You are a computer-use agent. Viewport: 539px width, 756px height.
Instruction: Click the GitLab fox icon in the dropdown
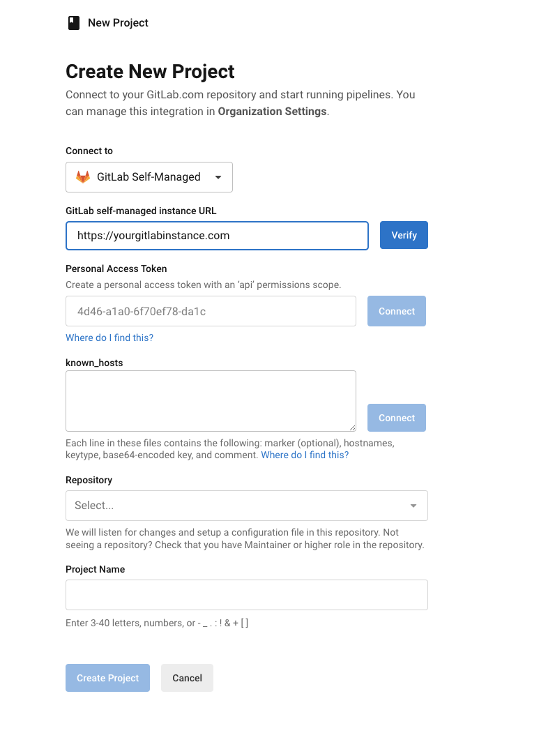coord(82,177)
